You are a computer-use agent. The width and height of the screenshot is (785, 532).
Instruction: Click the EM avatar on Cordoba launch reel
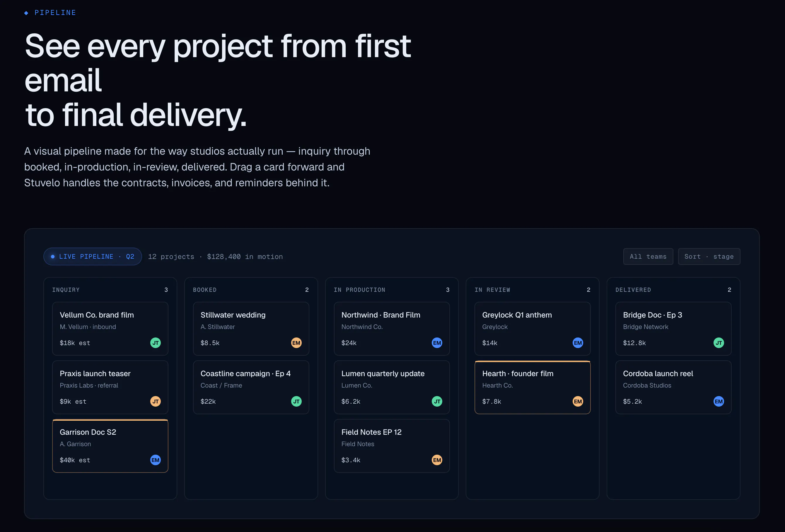pos(719,401)
